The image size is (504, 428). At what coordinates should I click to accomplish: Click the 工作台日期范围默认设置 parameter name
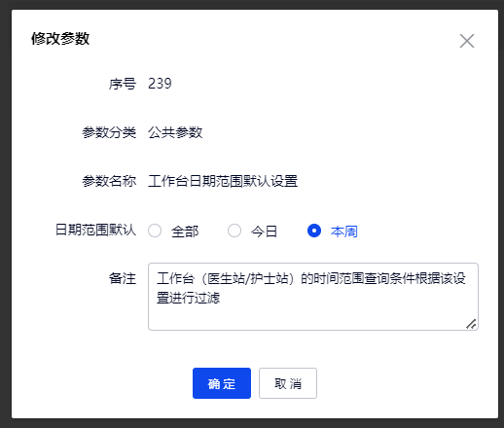(x=223, y=181)
